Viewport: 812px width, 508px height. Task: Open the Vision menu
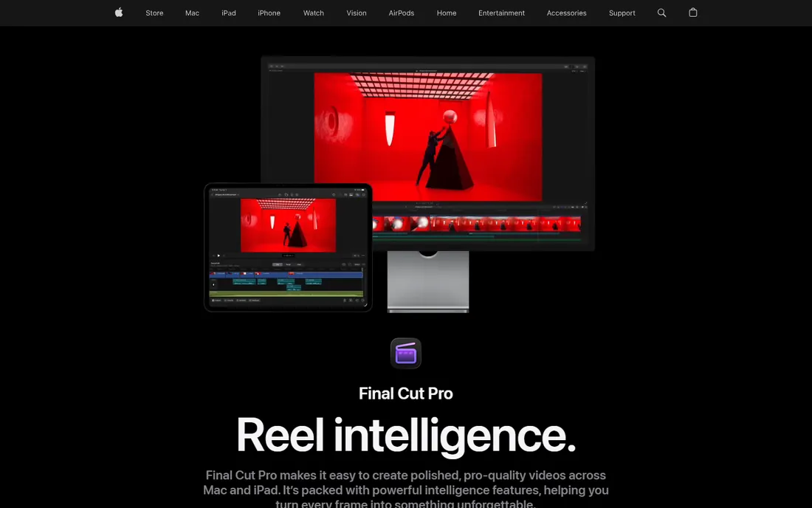357,13
